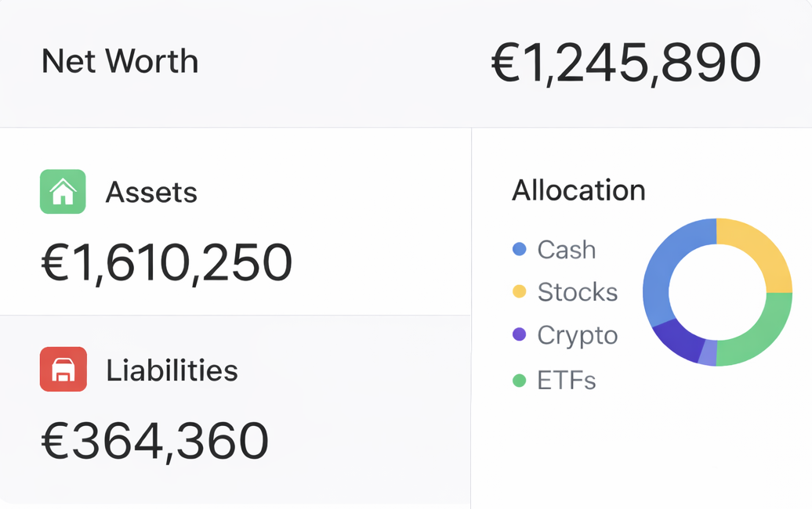The width and height of the screenshot is (812, 509).
Task: Open the Liabilities heading
Action: point(172,370)
